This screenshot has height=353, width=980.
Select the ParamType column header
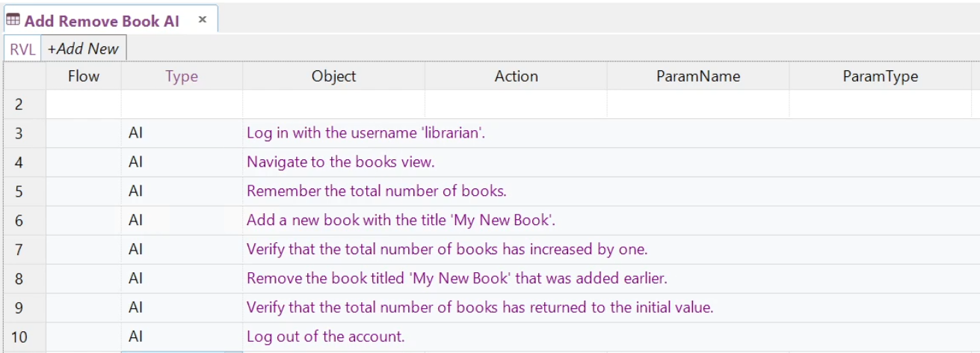click(x=880, y=76)
